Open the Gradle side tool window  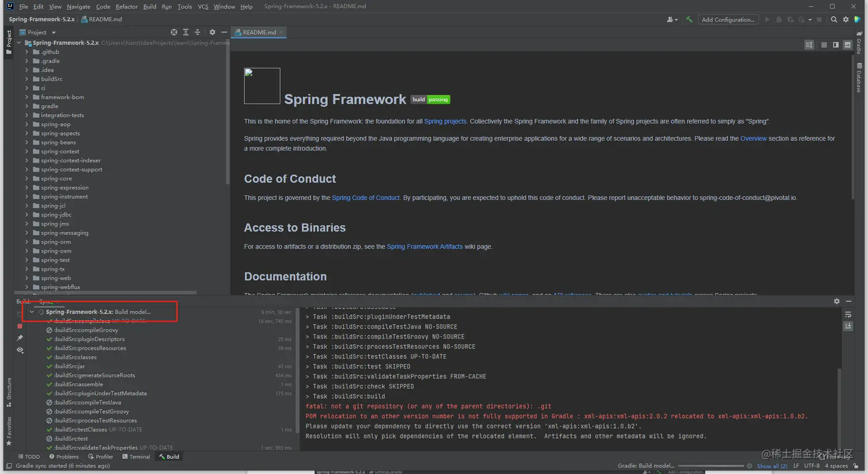pyautogui.click(x=859, y=43)
